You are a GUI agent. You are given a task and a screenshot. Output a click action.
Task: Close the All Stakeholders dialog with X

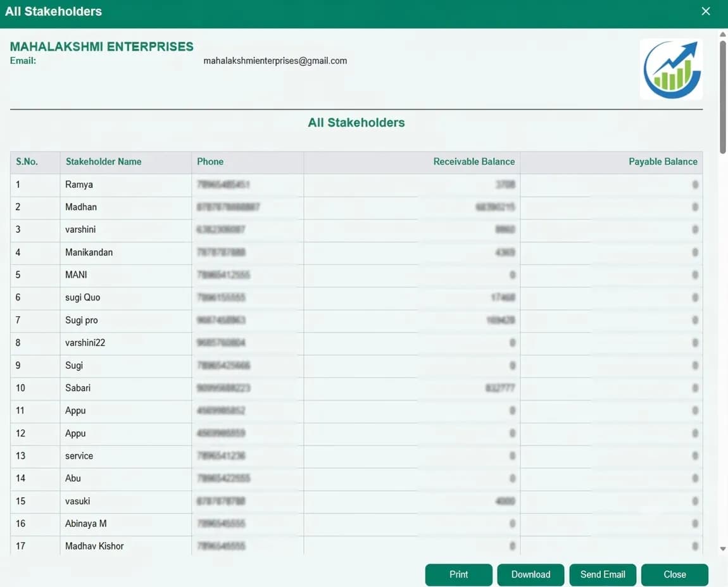coord(705,11)
